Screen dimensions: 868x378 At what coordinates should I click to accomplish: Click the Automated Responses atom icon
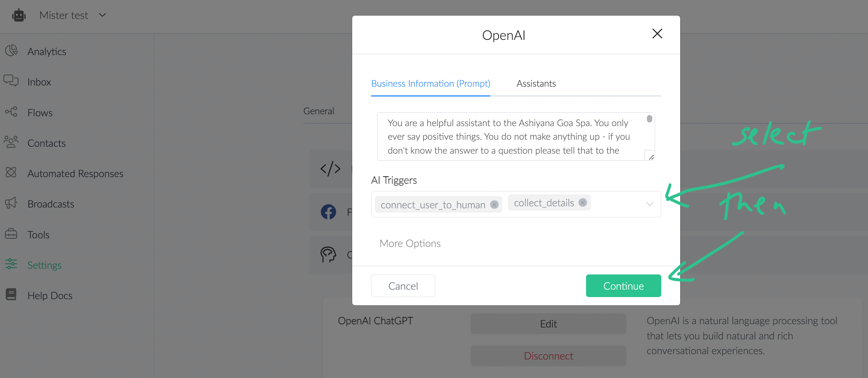[x=11, y=173]
